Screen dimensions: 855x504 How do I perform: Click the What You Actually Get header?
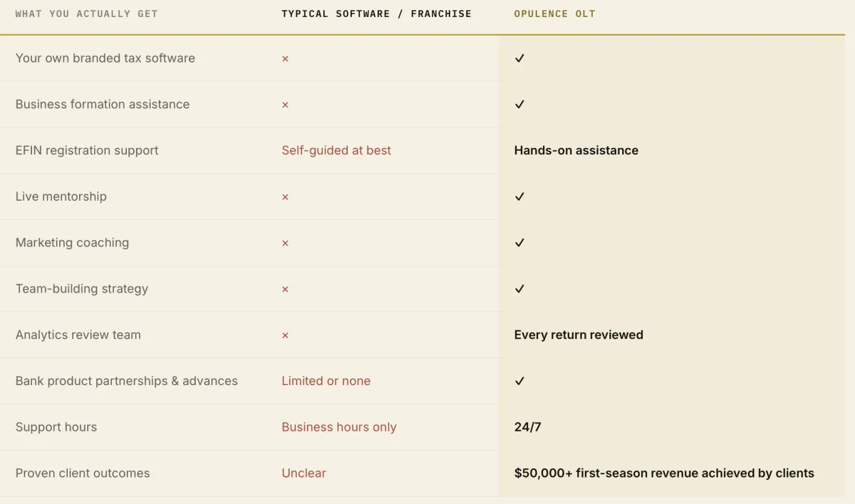pos(86,14)
